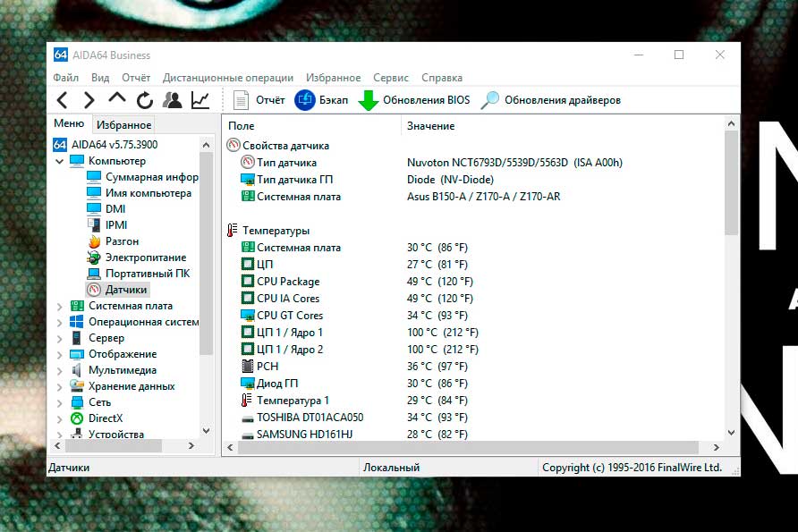
Task: Click the down arrow of the right vertical scrollbar
Action: pyautogui.click(x=732, y=432)
